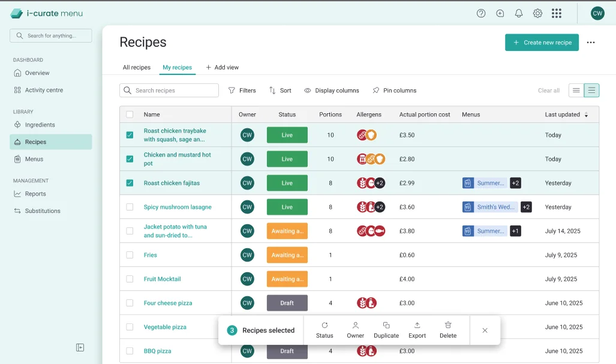This screenshot has width=616, height=364.
Task: Open Activity centre in sidebar
Action: (x=50, y=90)
